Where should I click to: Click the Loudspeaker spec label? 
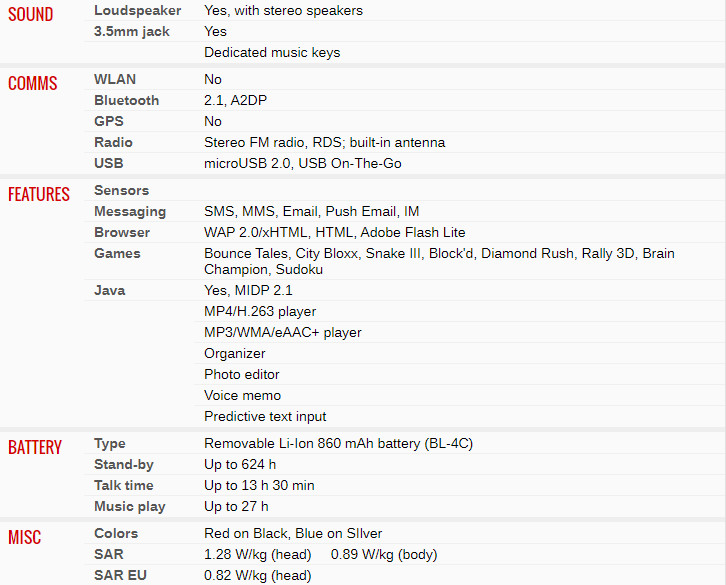click(x=138, y=11)
